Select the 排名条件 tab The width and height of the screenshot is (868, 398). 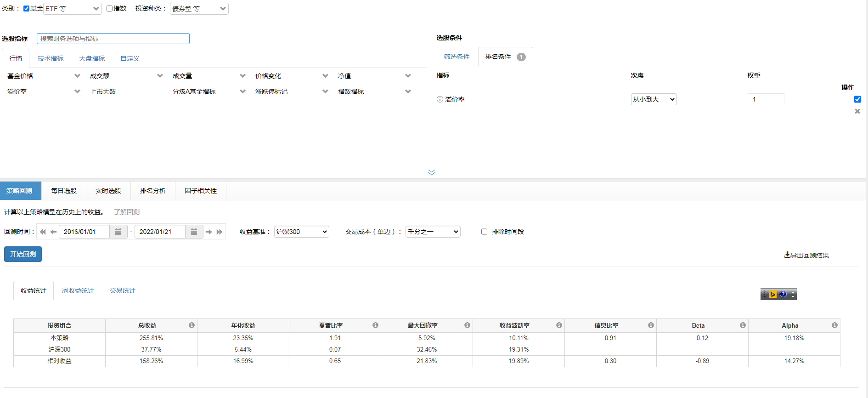click(x=506, y=57)
